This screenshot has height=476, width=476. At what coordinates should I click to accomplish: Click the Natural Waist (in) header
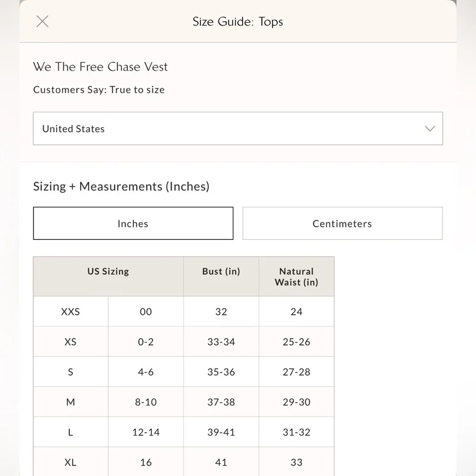coord(296,277)
